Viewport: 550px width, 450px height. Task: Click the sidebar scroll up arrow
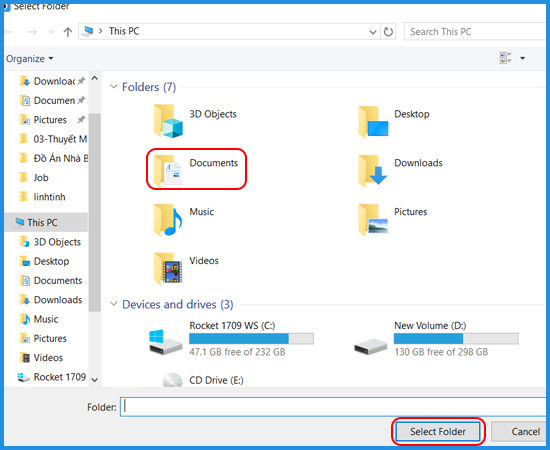click(x=95, y=78)
